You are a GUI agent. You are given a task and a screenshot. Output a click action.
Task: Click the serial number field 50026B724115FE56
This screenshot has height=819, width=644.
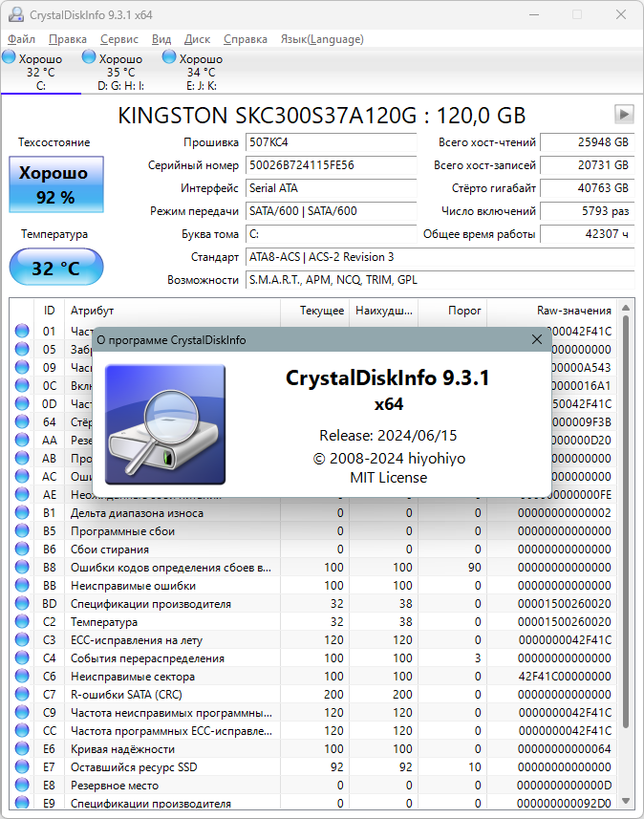(332, 165)
